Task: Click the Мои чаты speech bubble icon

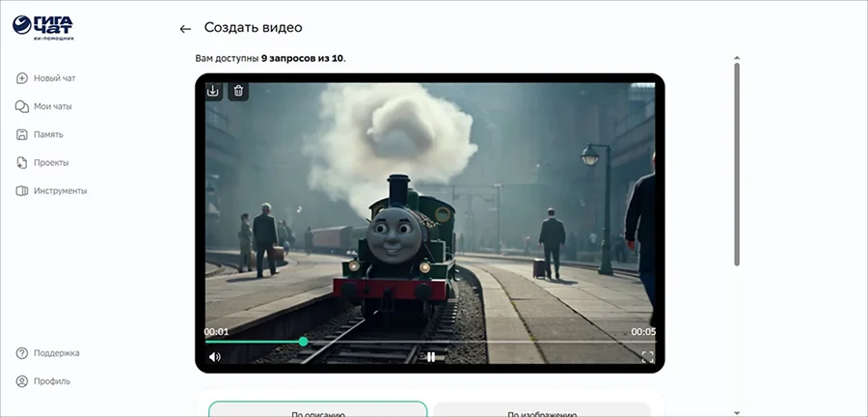Action: (21, 106)
